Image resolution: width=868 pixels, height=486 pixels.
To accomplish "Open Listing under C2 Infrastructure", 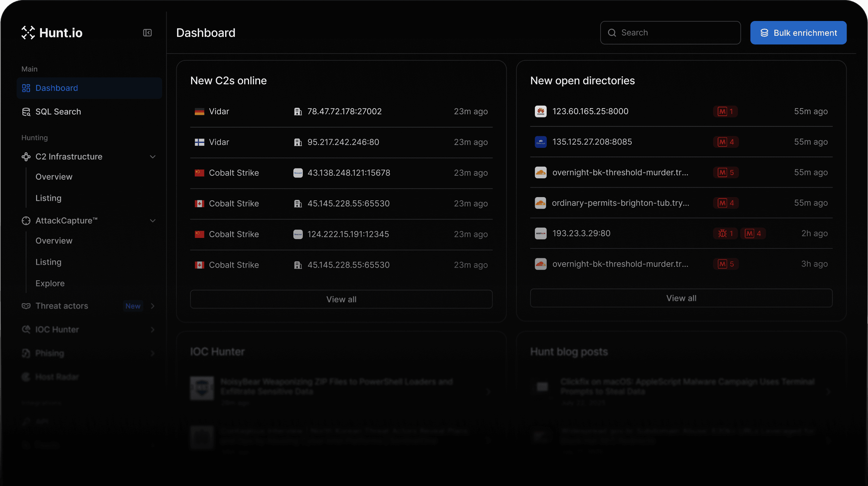I will (x=48, y=198).
